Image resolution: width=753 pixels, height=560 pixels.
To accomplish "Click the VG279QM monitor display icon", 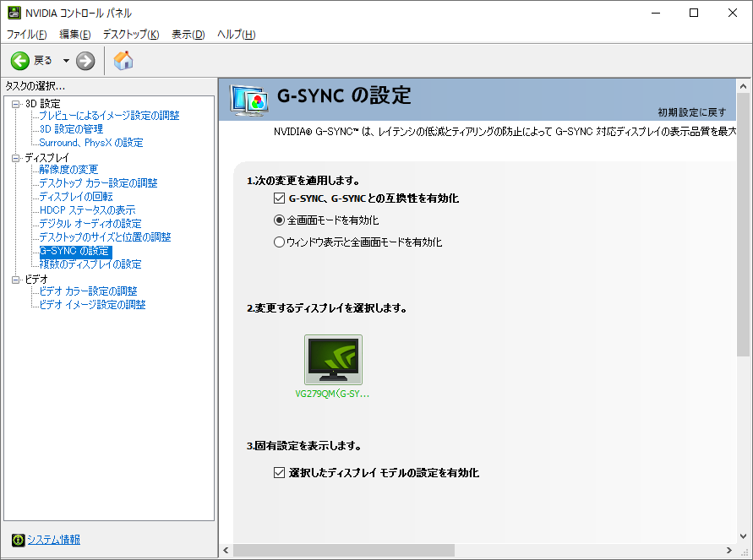I will (x=333, y=360).
